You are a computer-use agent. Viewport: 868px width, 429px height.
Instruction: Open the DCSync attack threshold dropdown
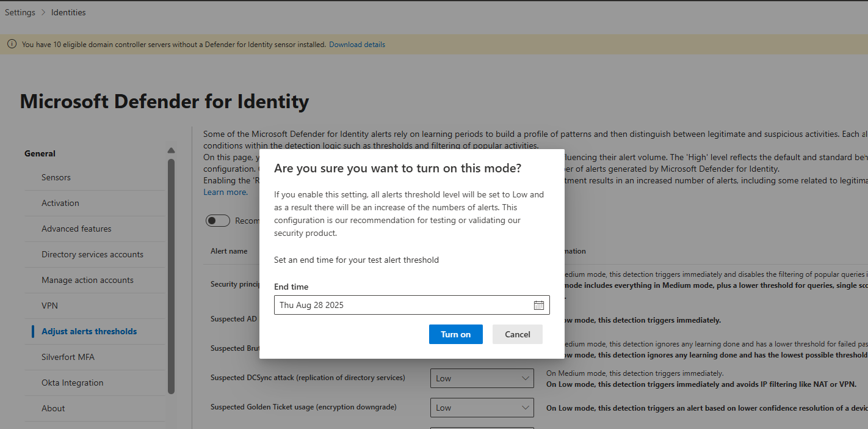[482, 378]
